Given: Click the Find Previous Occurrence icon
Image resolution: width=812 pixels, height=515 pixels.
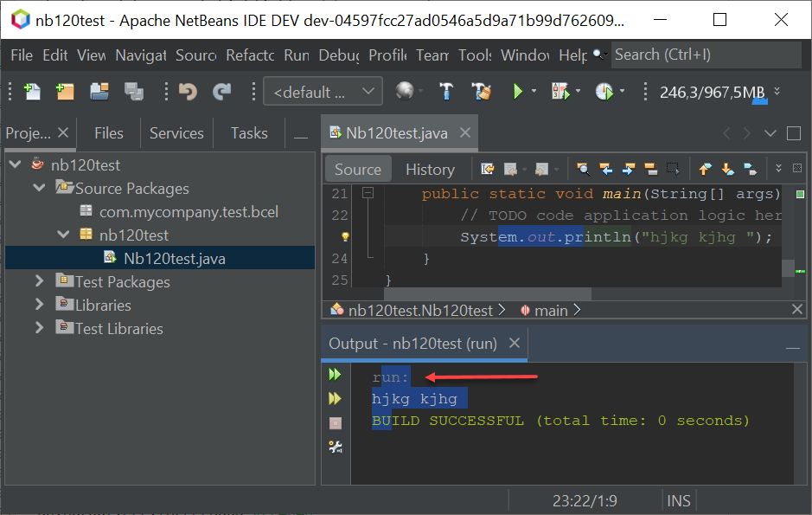Looking at the screenshot, I should click(605, 169).
